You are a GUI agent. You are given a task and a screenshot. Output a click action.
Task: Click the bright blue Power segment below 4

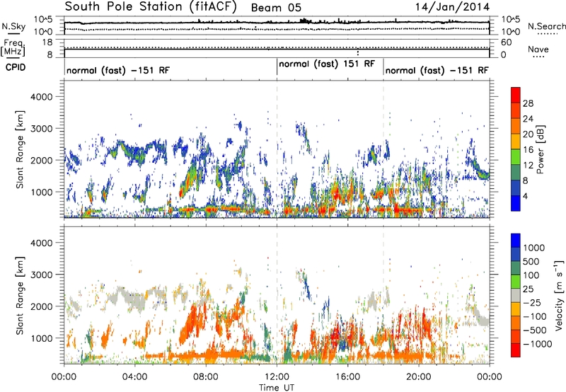tap(516, 203)
